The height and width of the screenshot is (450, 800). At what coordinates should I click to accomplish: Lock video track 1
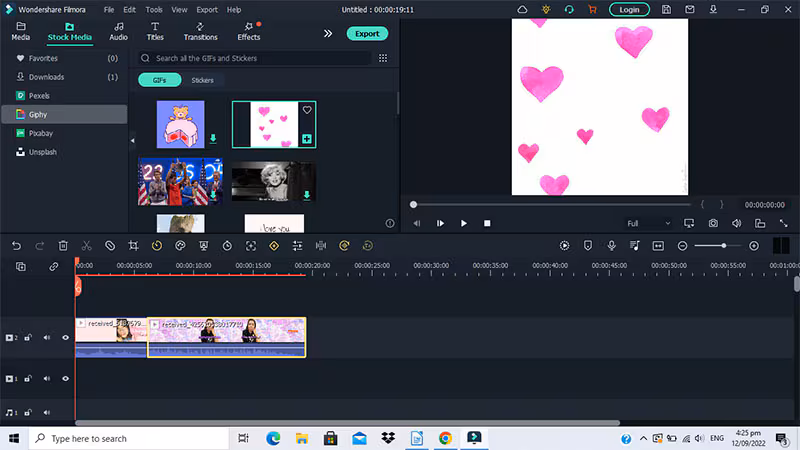click(x=28, y=379)
